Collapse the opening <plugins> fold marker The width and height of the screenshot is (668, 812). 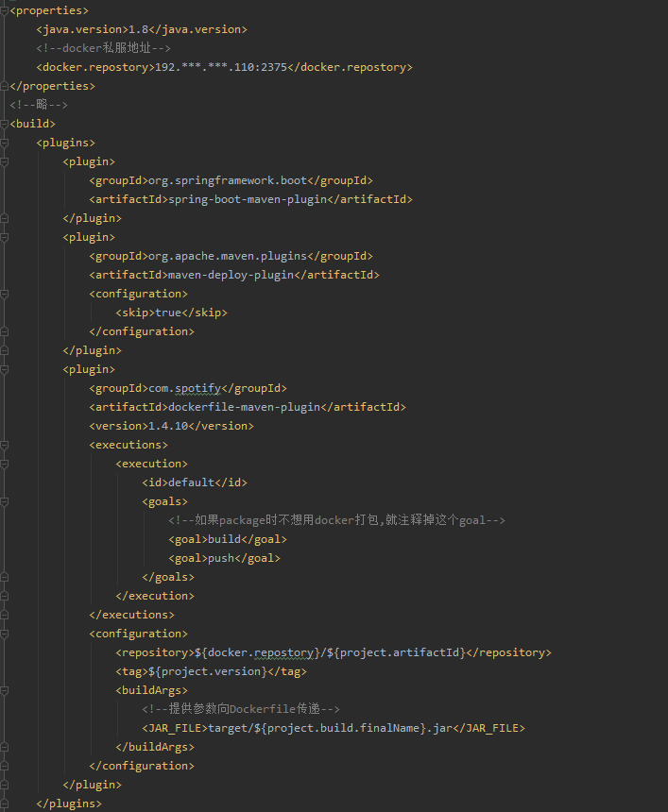4,143
